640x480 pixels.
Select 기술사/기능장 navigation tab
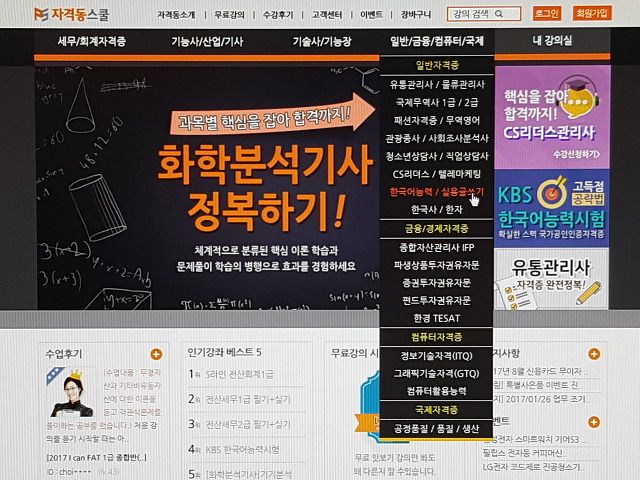(322, 41)
